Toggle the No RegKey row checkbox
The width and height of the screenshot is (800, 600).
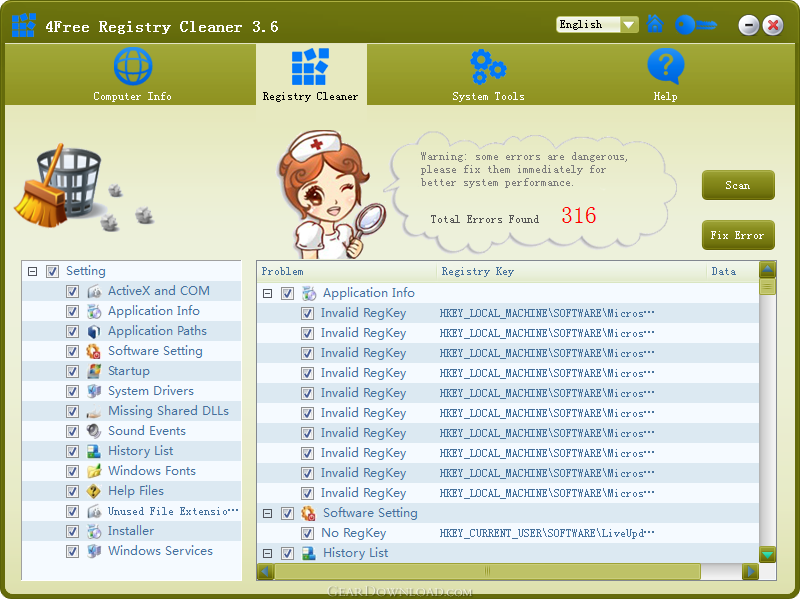pos(307,534)
